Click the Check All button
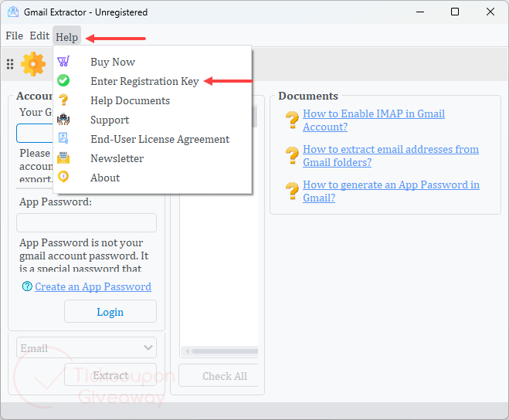 click(x=219, y=375)
